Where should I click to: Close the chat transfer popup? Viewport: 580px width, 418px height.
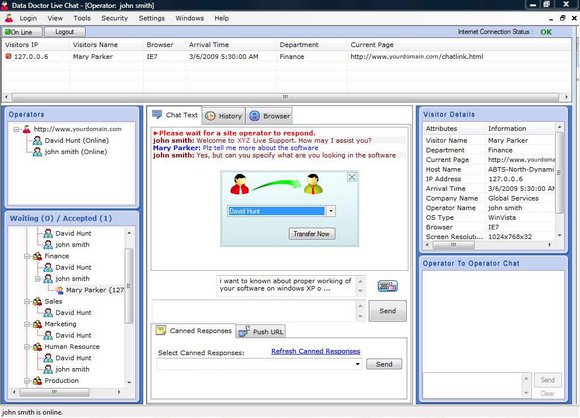pos(352,178)
